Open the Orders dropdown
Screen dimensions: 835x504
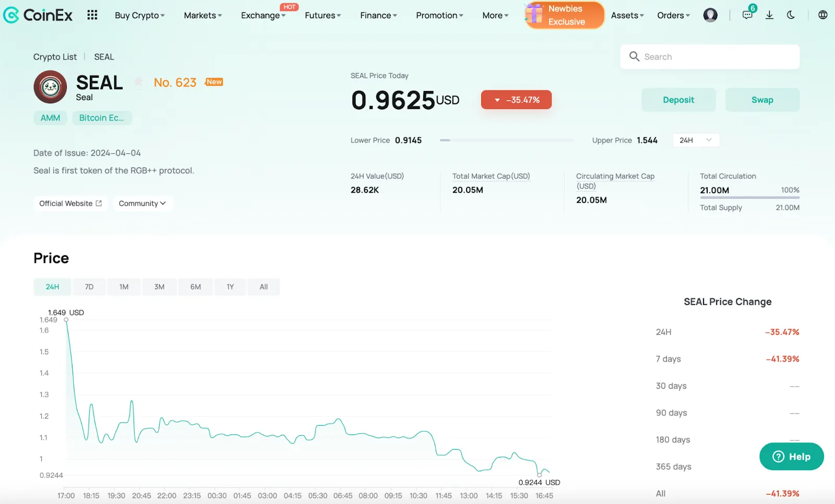(x=673, y=15)
